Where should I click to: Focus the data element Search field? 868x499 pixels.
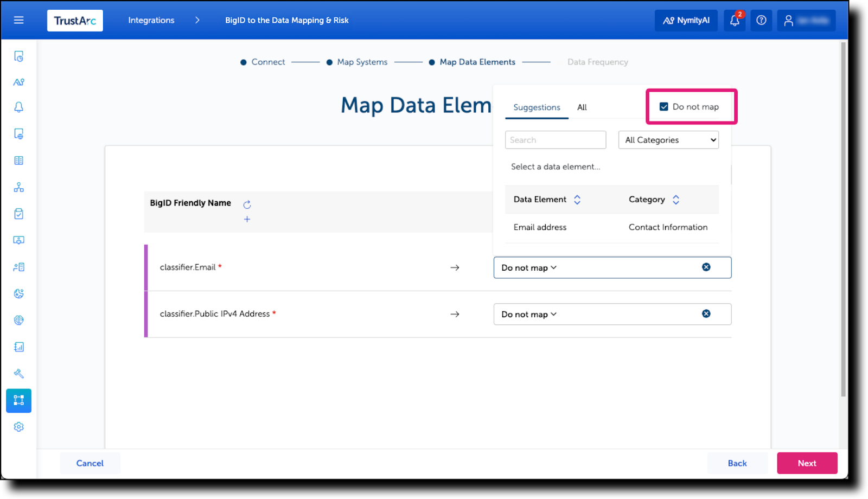tap(556, 140)
